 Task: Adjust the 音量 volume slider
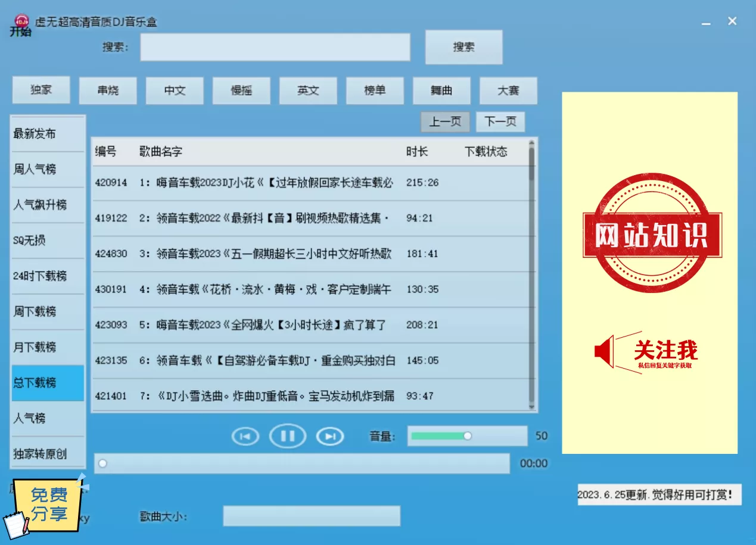click(467, 436)
